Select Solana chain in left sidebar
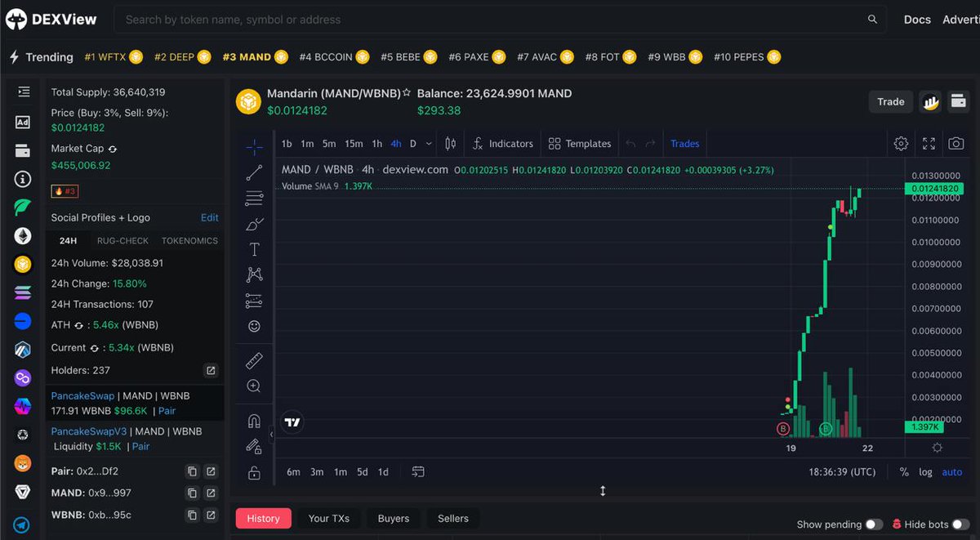The height and width of the screenshot is (540, 980). 23,292
